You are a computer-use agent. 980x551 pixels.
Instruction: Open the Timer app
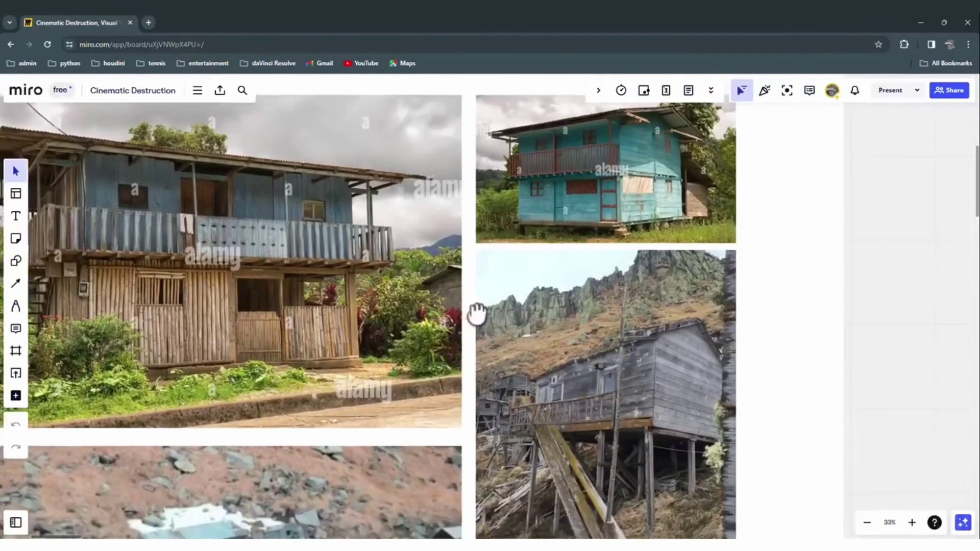point(621,90)
